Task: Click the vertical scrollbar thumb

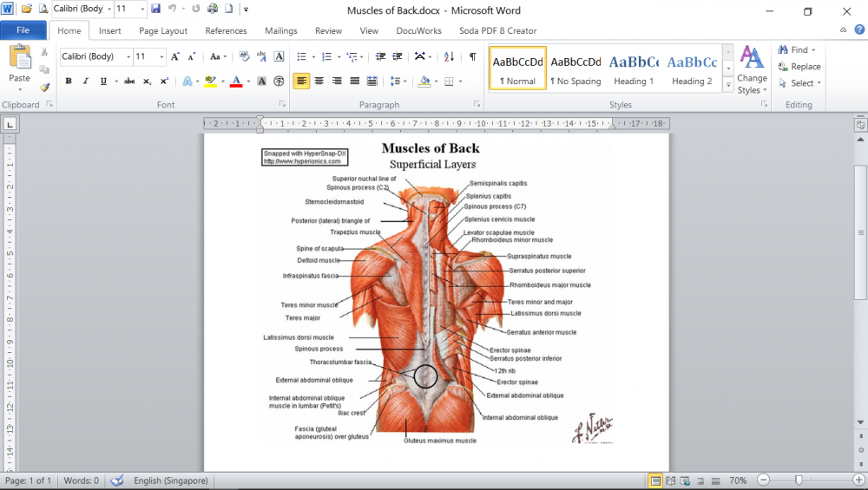Action: (860, 232)
